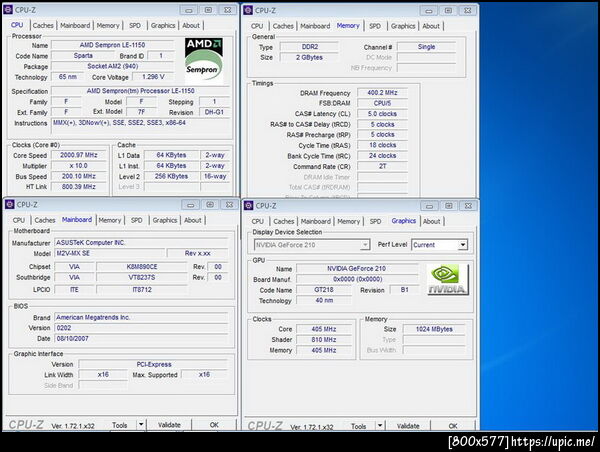Switch to Mainboard tab in Graphics window
Image resolution: width=600 pixels, height=452 pixels.
pos(315,221)
